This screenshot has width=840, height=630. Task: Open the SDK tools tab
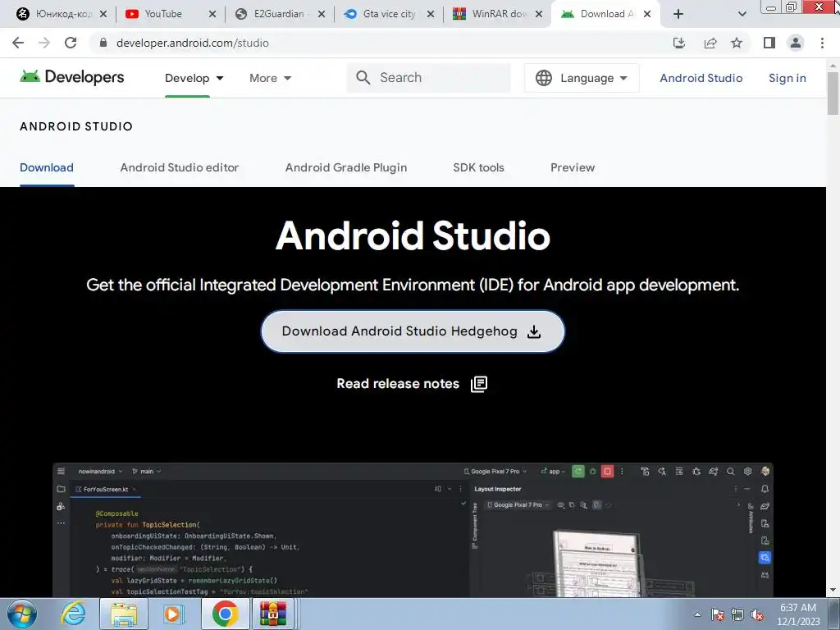[478, 167]
